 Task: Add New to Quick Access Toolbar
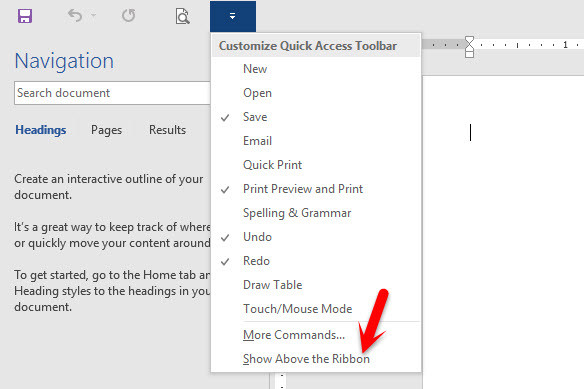316,69
